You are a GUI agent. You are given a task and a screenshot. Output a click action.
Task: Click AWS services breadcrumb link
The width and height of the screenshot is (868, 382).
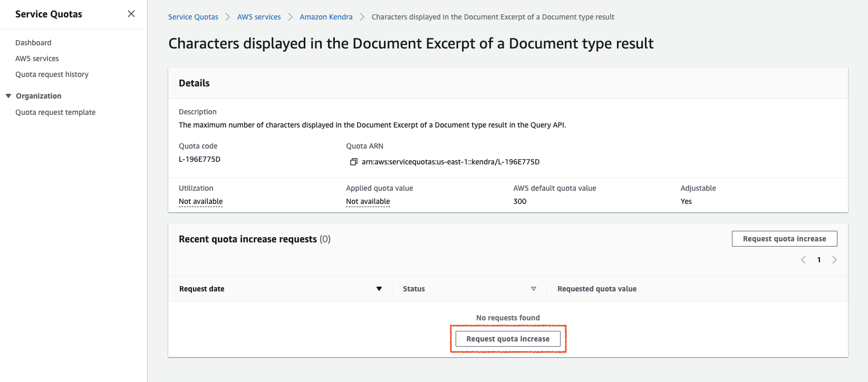pyautogui.click(x=259, y=17)
